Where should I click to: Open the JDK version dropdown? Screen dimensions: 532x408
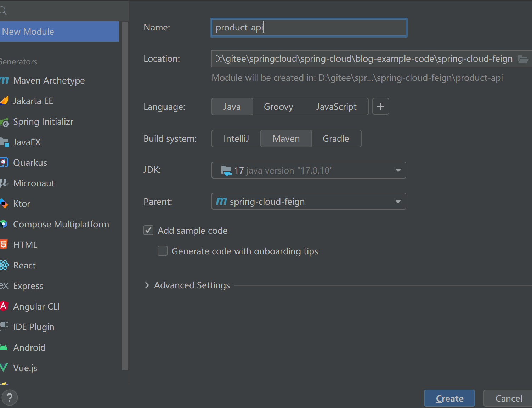point(309,170)
